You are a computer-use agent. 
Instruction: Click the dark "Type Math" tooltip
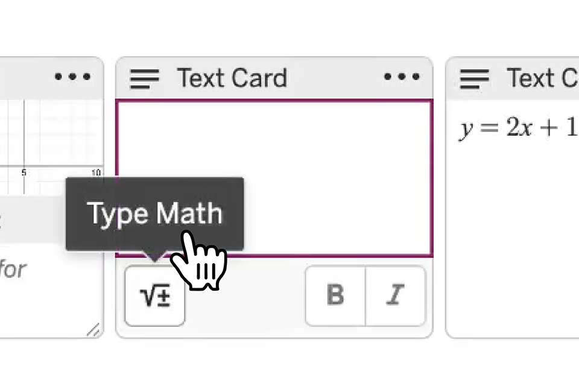point(154,213)
